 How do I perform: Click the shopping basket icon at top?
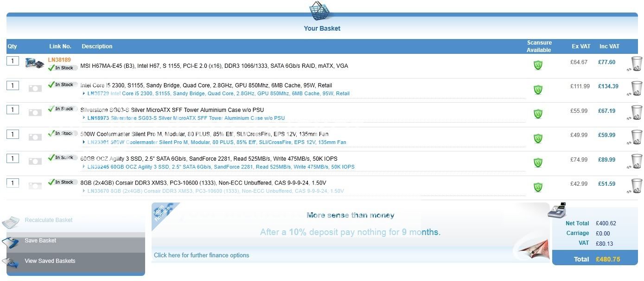click(322, 10)
